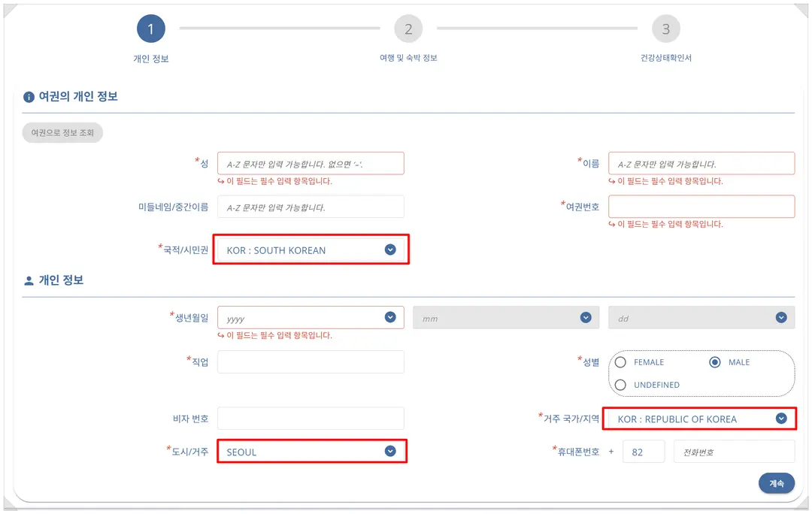
Task: Open the 국적/시민권 dropdown arrow
Action: pyautogui.click(x=390, y=249)
